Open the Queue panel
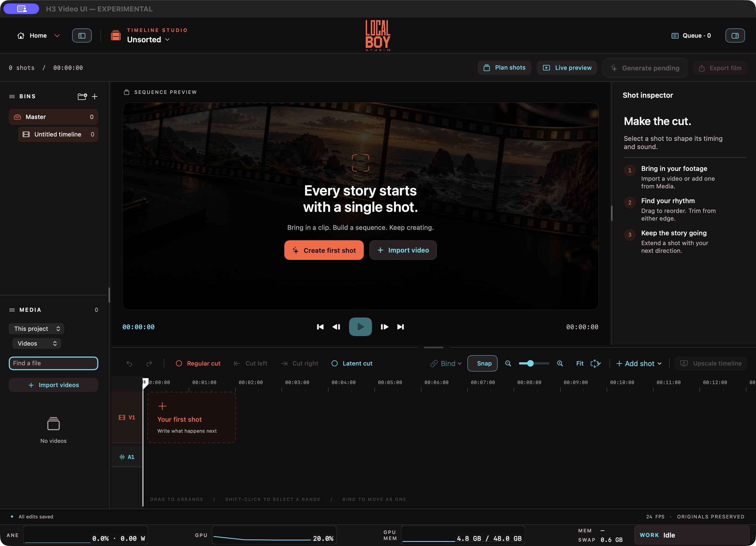The width and height of the screenshot is (756, 546). 691,36
